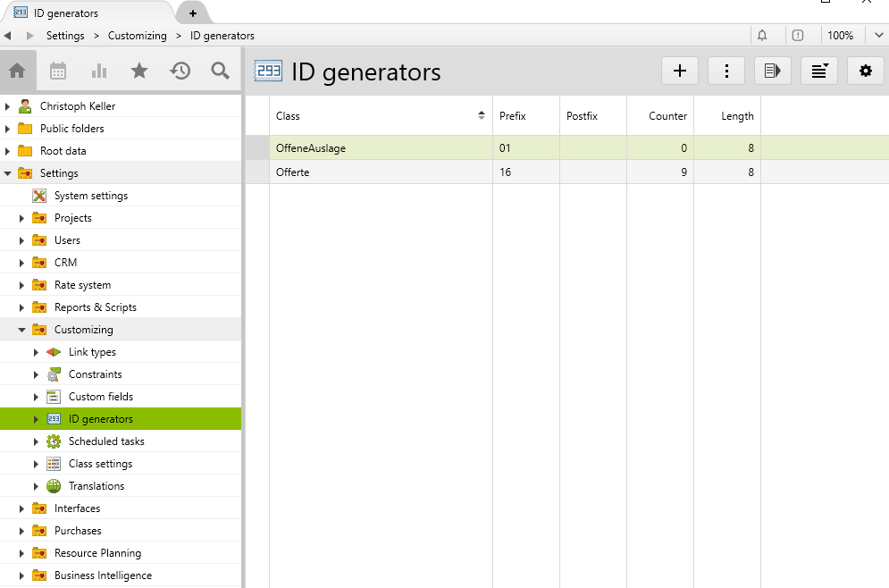The height and width of the screenshot is (588, 889).
Task: Click Customizing in the breadcrumb path
Action: (x=137, y=36)
